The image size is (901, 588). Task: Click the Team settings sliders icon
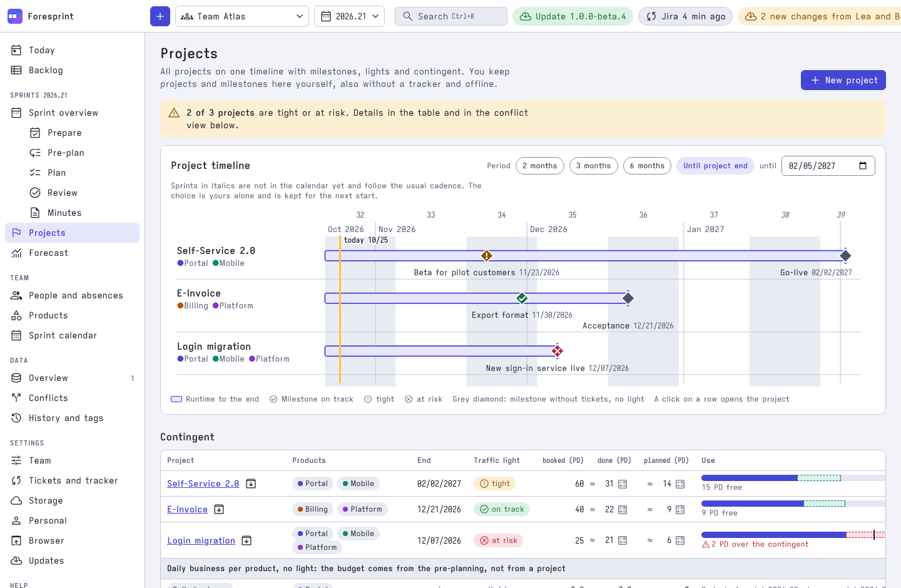[x=16, y=460]
